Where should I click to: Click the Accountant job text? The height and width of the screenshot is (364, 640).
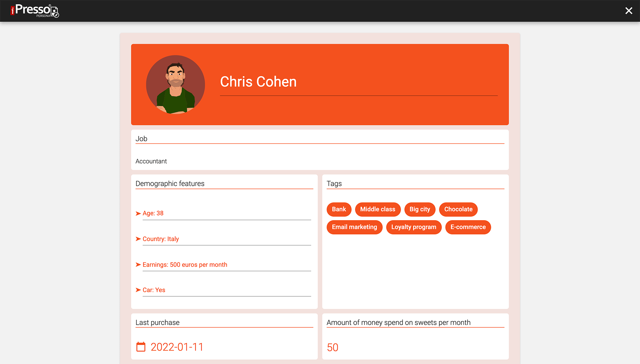[x=151, y=161]
